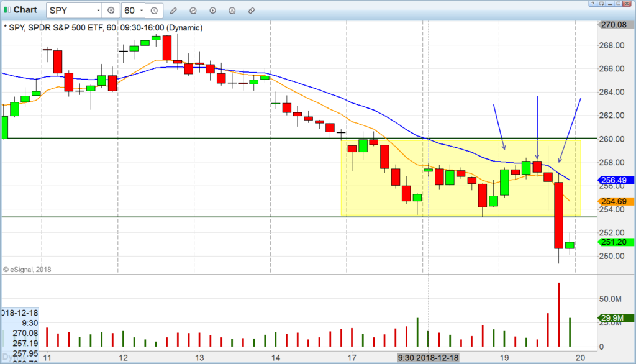Image resolution: width=636 pixels, height=364 pixels.
Task: Click the 50.0M volume axis label
Action: point(611,299)
